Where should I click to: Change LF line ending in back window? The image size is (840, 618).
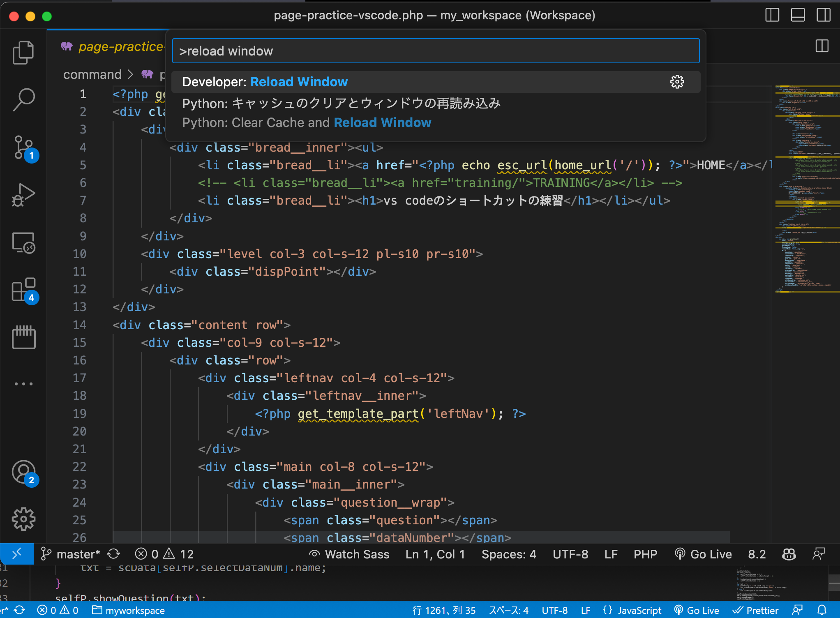click(586, 610)
